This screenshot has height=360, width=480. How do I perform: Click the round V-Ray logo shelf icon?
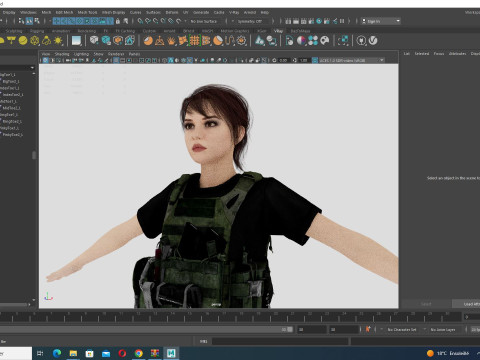[373, 41]
